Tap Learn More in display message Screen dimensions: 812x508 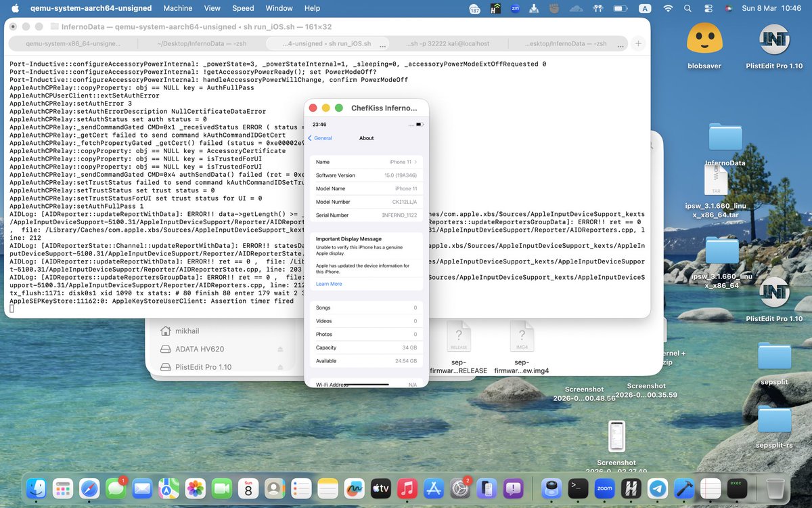(x=329, y=284)
